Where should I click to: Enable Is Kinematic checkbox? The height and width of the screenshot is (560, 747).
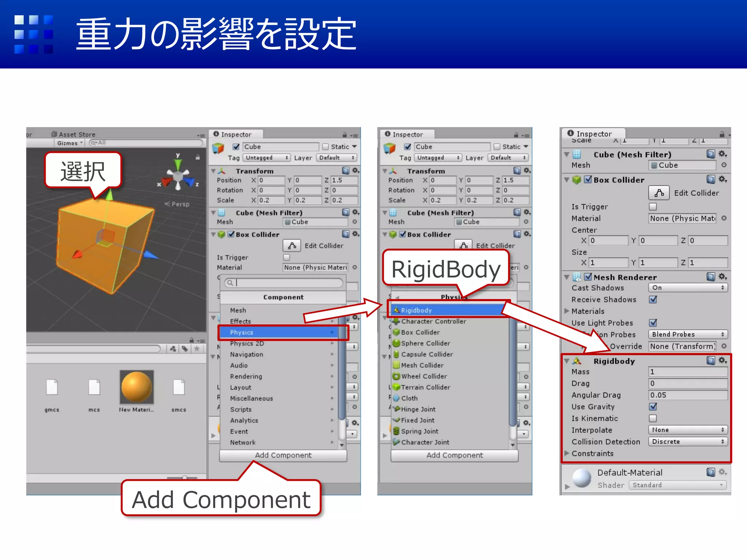coord(653,418)
